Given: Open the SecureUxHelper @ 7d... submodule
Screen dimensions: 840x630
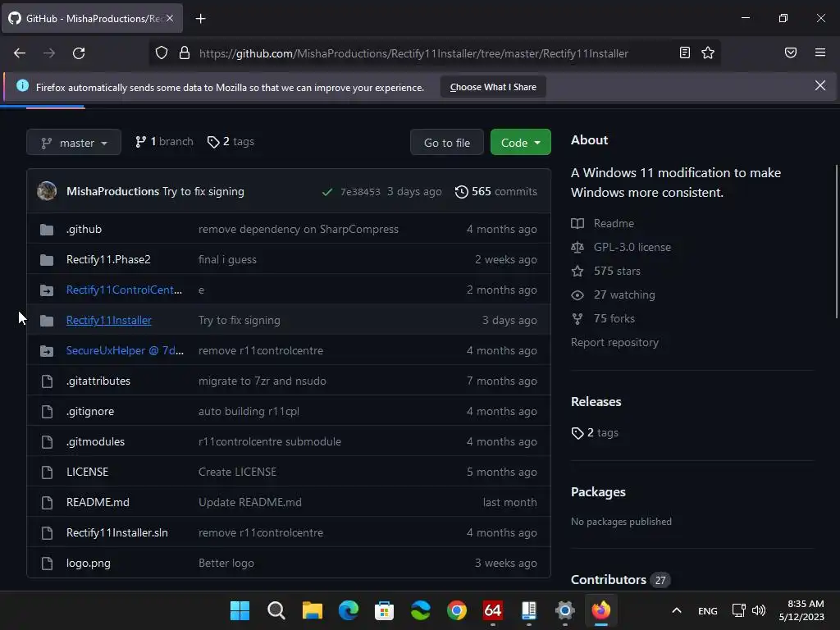Looking at the screenshot, I should point(125,350).
